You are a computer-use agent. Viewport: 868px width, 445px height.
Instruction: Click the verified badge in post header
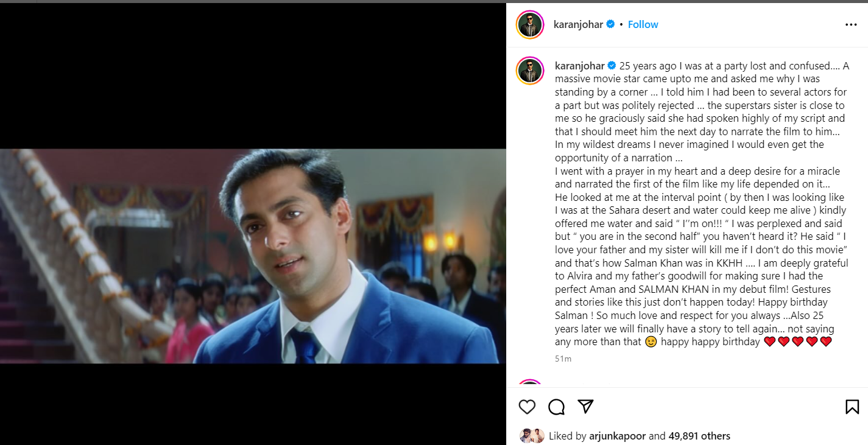[x=610, y=24]
